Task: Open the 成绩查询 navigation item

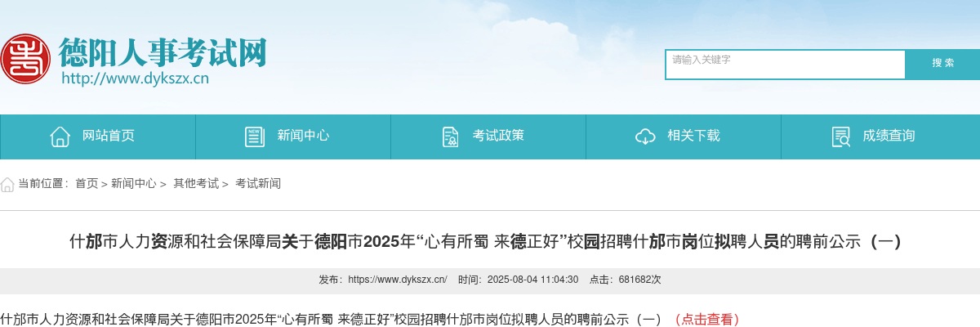Action: (880, 137)
